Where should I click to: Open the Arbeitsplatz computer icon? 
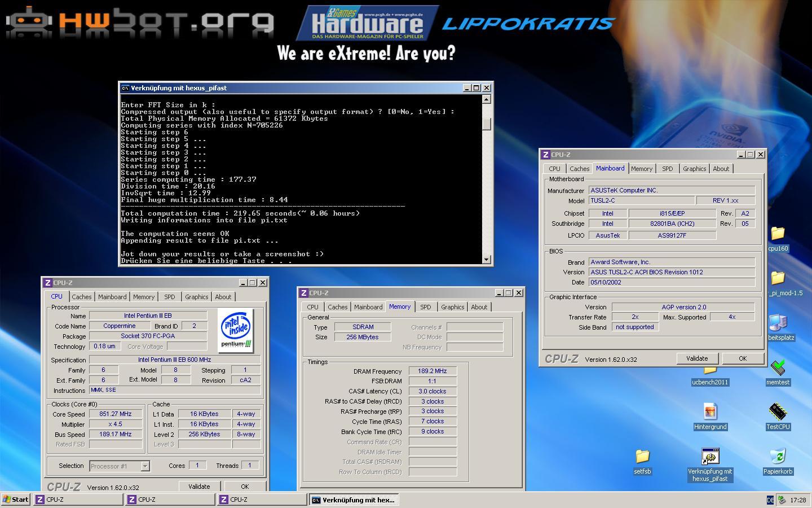(x=778, y=322)
